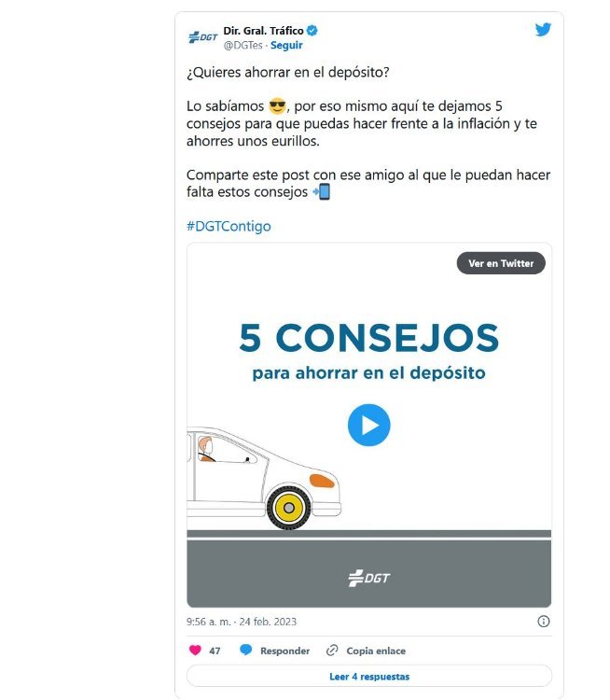Image resolution: width=610 pixels, height=700 pixels.
Task: Click the Twitter bird logo icon
Action: pos(543,30)
